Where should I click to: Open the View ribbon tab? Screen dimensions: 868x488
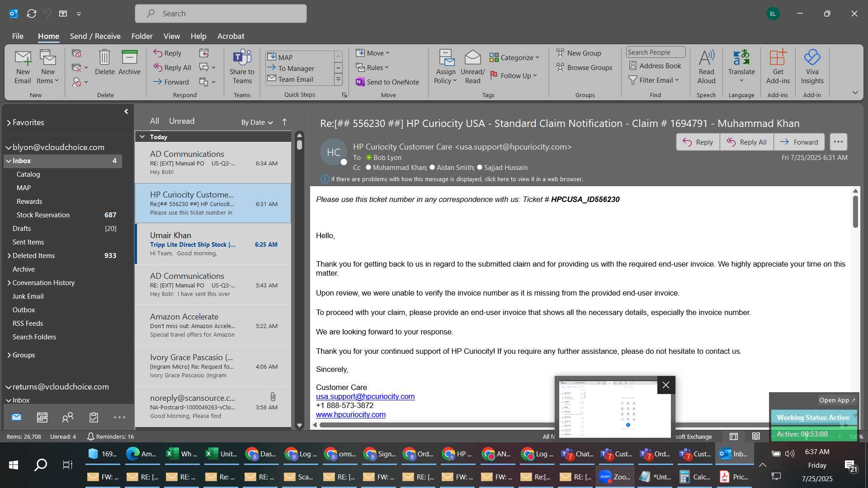pos(171,36)
